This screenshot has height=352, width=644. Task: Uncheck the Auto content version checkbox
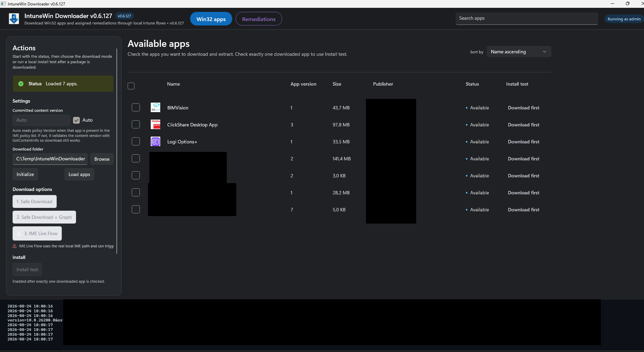(x=76, y=120)
